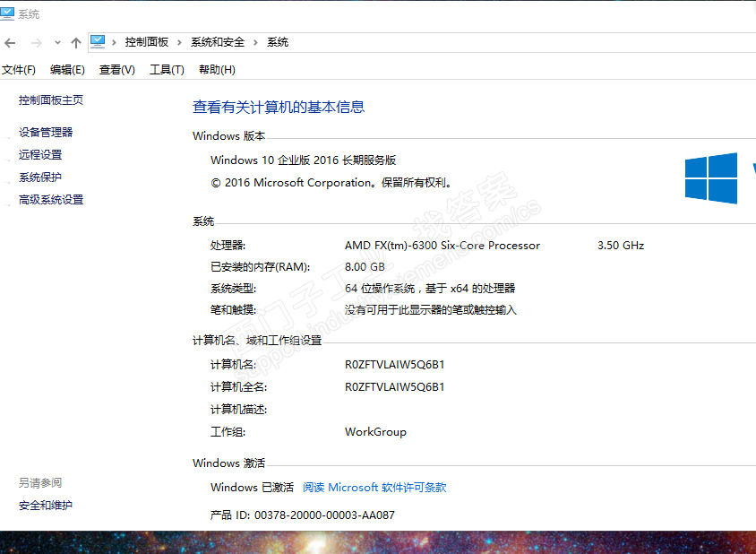Select the processor name AMD FX(tm)-6300 text

pos(442,245)
